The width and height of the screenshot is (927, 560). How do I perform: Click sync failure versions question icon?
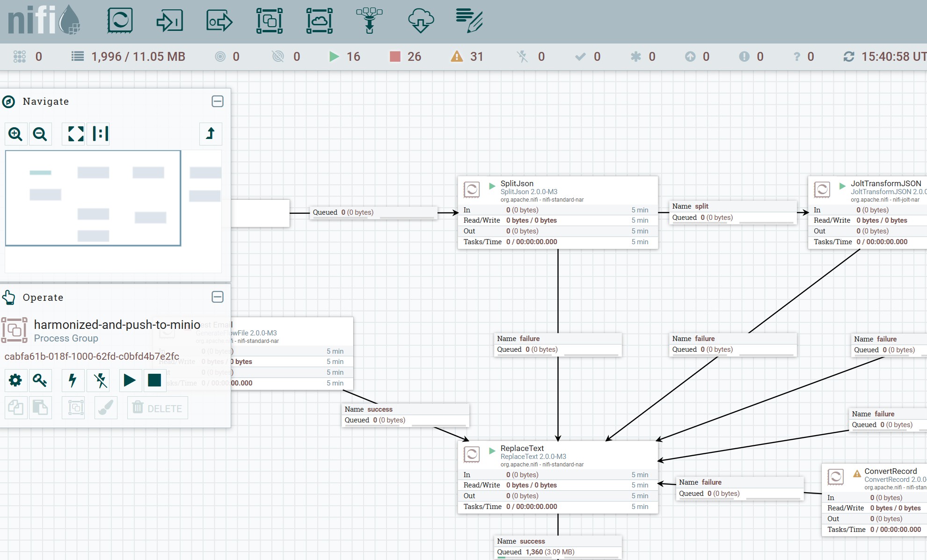[x=797, y=57]
